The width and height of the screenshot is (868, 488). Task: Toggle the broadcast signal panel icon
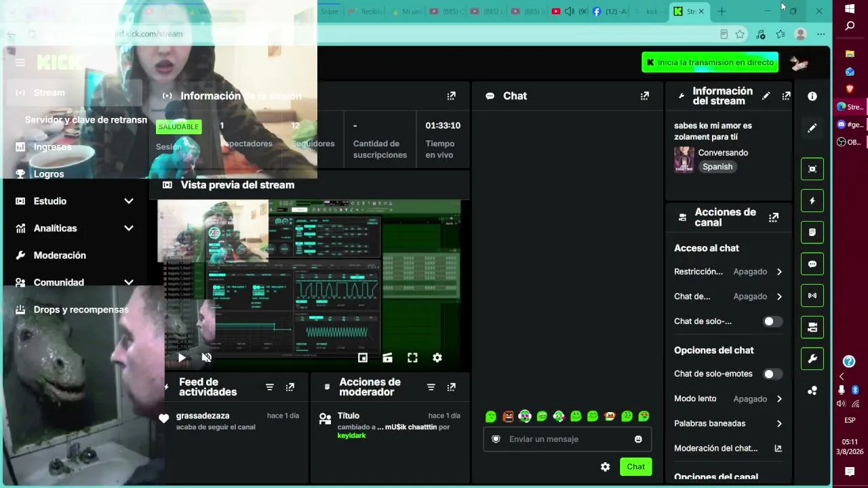coord(812,296)
